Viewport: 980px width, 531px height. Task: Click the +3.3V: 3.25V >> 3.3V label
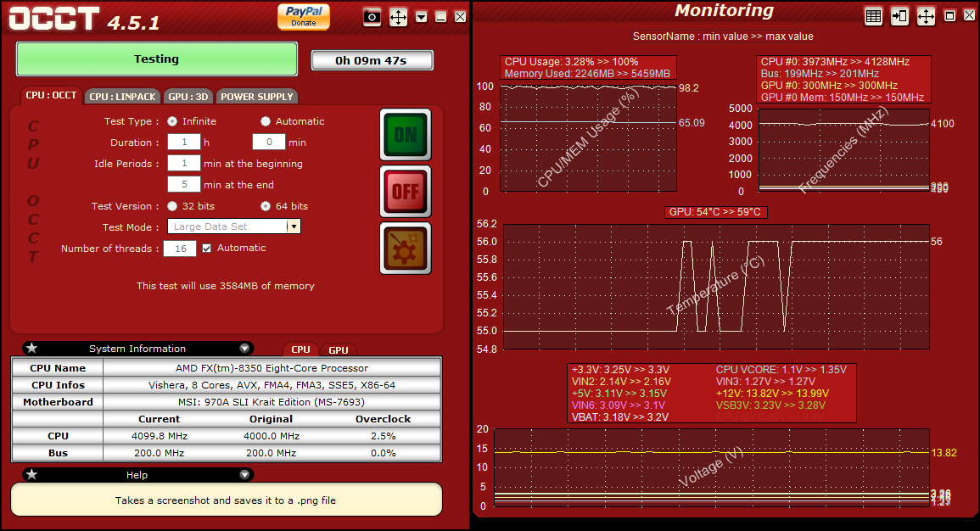620,369
